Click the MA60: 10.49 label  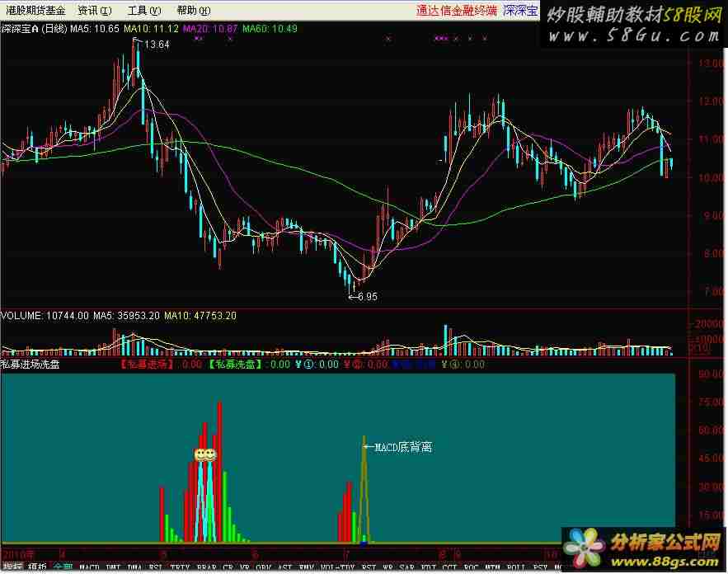(270, 29)
